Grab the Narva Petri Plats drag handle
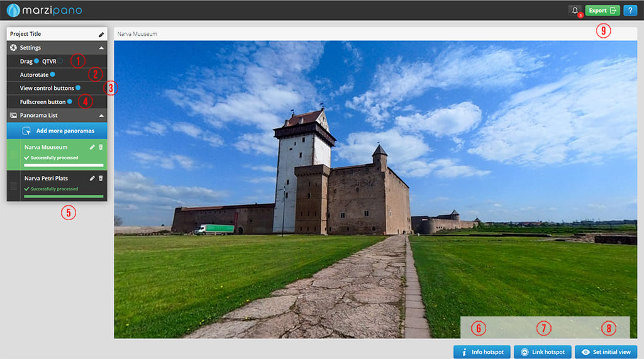Viewport: 644px width, 359px height. point(14,186)
